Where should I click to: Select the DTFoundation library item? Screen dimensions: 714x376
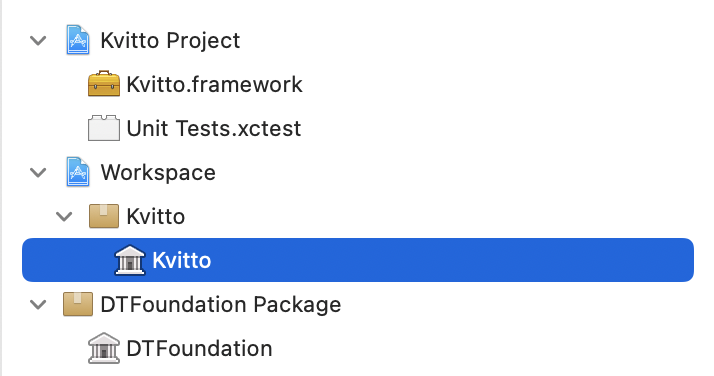click(199, 349)
